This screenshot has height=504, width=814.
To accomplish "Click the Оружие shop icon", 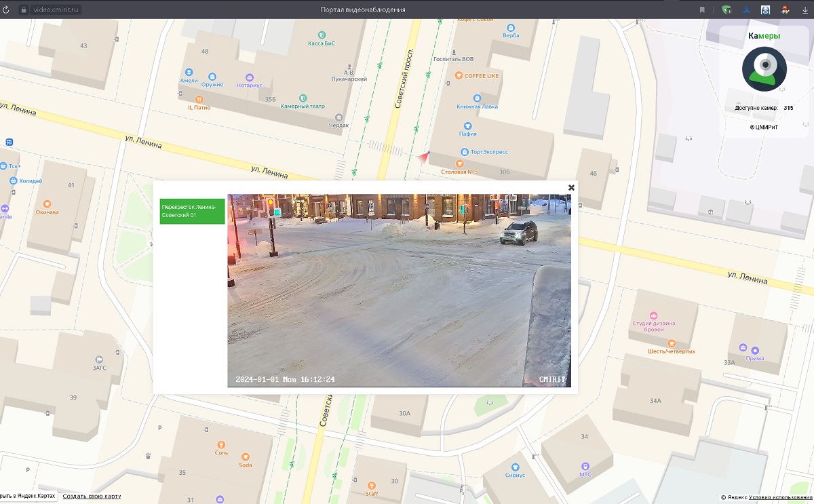I will (212, 77).
